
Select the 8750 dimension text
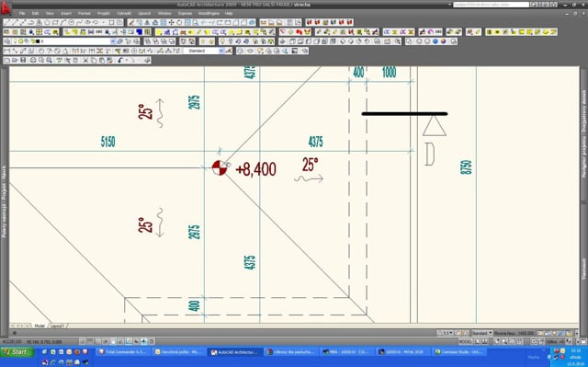click(x=466, y=167)
